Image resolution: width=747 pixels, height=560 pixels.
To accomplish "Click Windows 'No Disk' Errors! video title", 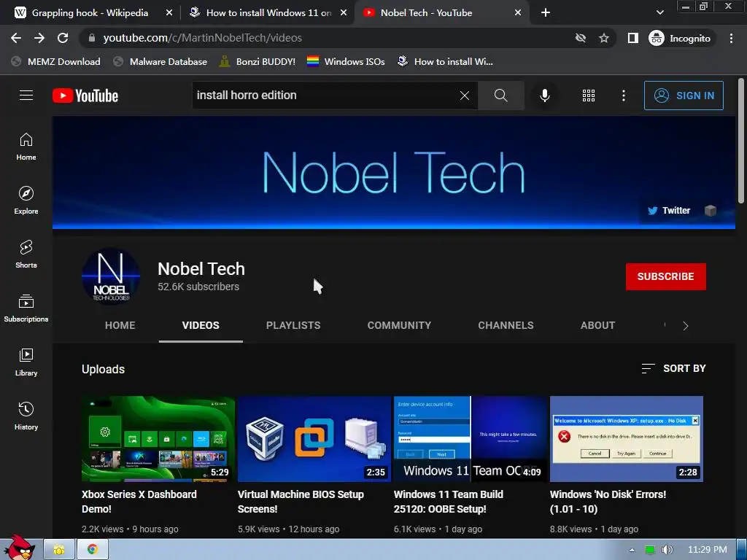I will tap(608, 502).
